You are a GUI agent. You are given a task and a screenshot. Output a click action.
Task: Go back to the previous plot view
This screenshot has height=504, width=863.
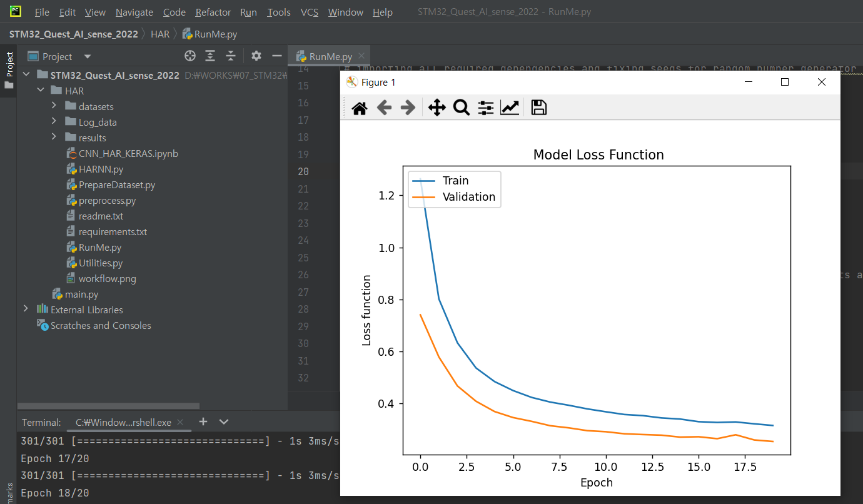click(384, 108)
